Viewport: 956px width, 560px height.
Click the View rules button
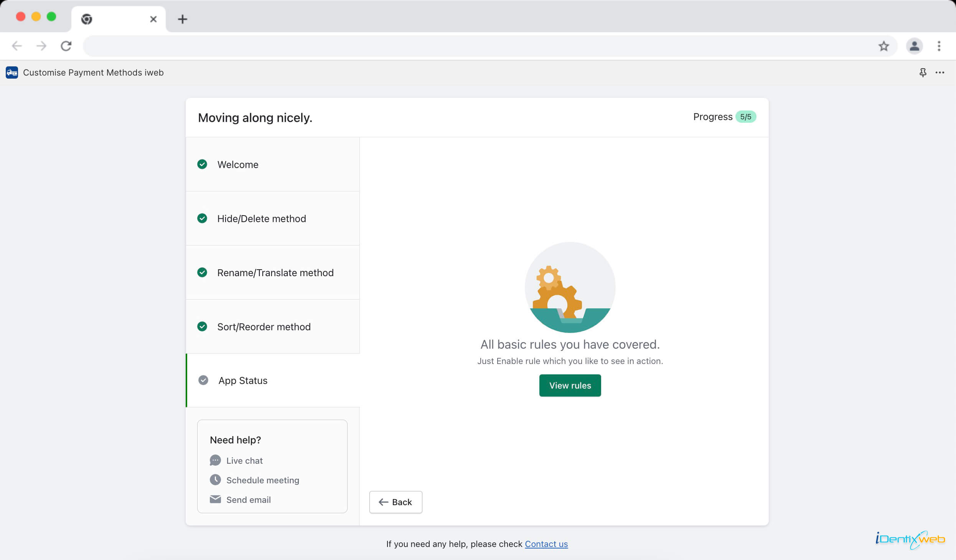click(x=570, y=385)
